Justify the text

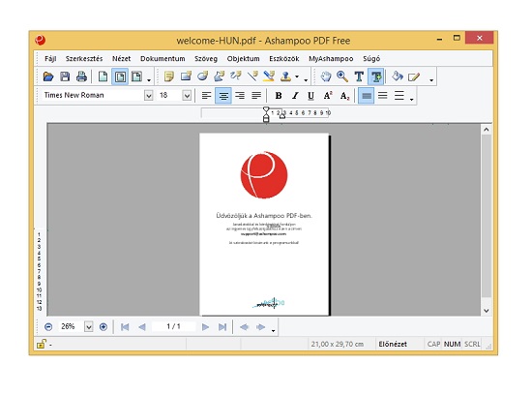256,96
